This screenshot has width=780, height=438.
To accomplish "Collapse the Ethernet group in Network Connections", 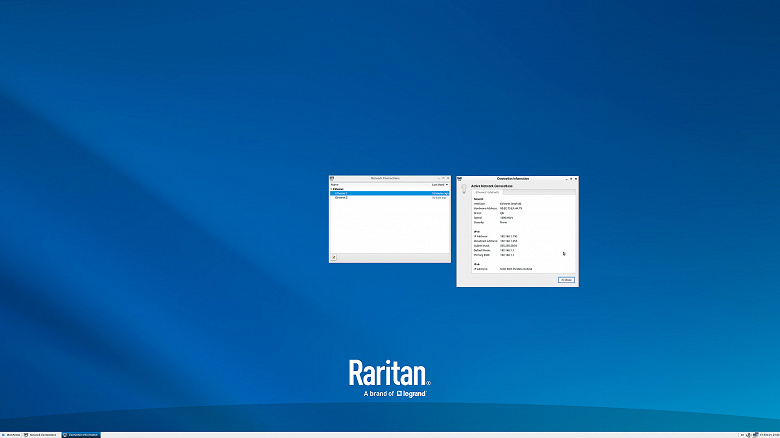I will coord(332,189).
